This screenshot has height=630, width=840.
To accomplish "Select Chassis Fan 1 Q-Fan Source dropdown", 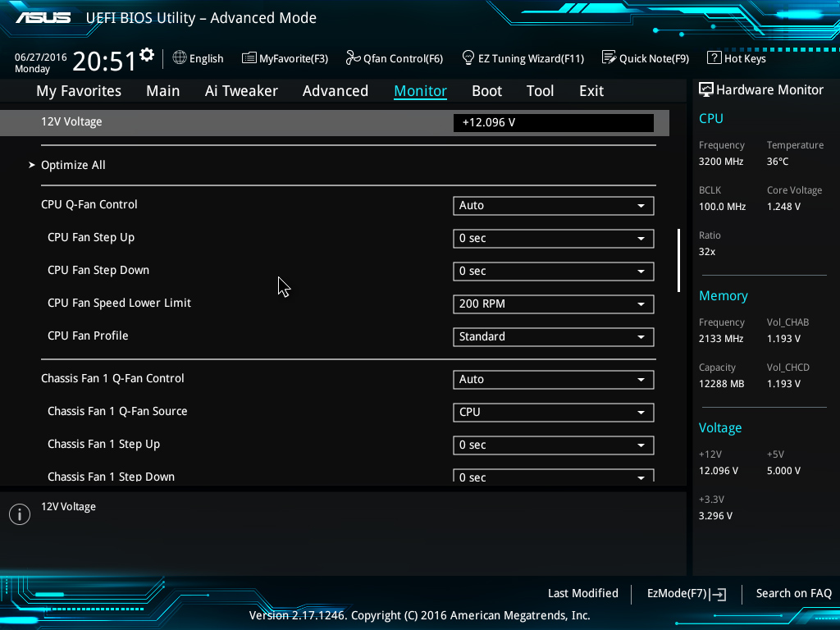I will pos(553,412).
